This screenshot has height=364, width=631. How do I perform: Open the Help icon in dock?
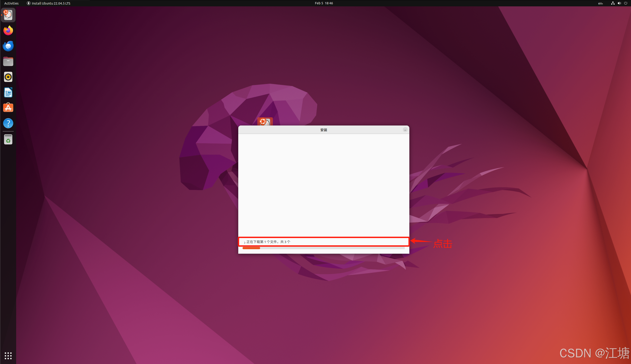click(8, 123)
